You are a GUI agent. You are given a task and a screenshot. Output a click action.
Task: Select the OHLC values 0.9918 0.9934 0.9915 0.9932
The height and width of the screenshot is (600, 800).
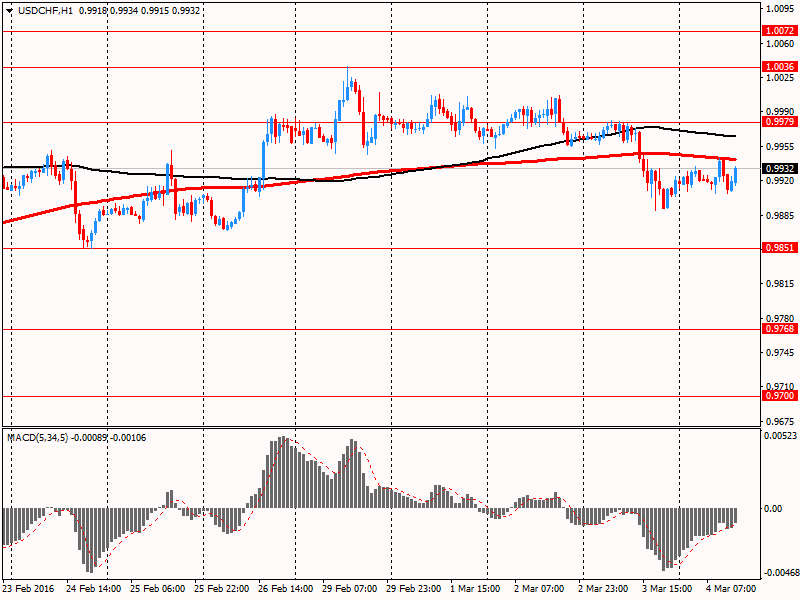[139, 11]
